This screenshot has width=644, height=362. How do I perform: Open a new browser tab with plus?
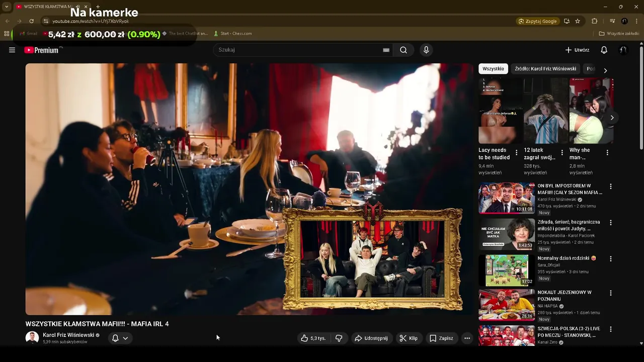[98, 7]
